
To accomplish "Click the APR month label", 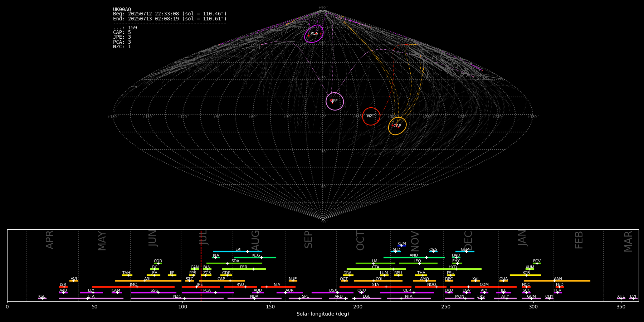I will tap(50, 240).
